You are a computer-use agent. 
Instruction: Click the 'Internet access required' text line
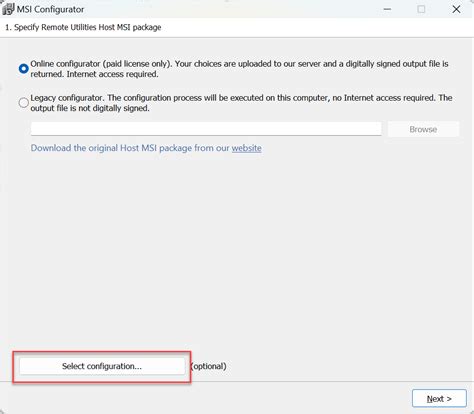point(112,74)
